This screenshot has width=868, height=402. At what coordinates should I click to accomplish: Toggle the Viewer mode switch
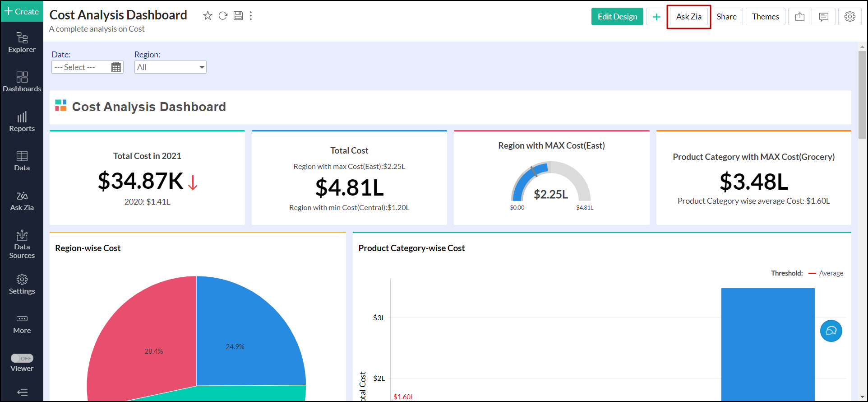tap(22, 358)
